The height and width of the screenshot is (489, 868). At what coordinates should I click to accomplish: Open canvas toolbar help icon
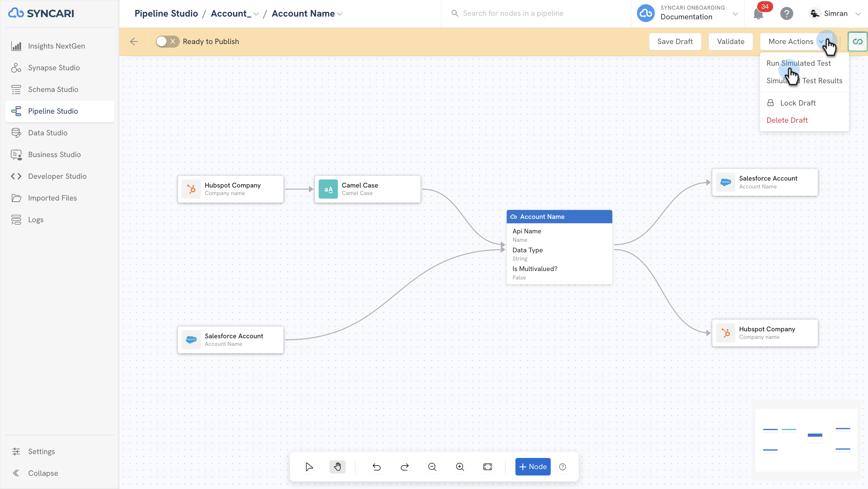[x=562, y=466]
